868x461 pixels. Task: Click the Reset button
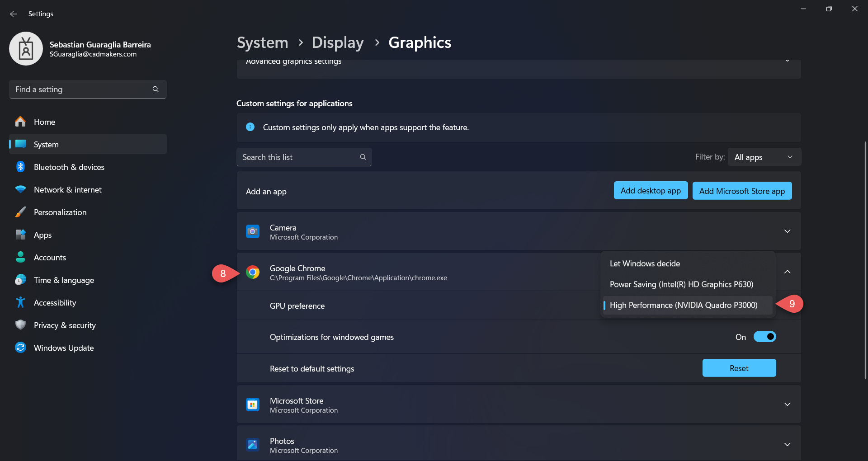pos(739,368)
